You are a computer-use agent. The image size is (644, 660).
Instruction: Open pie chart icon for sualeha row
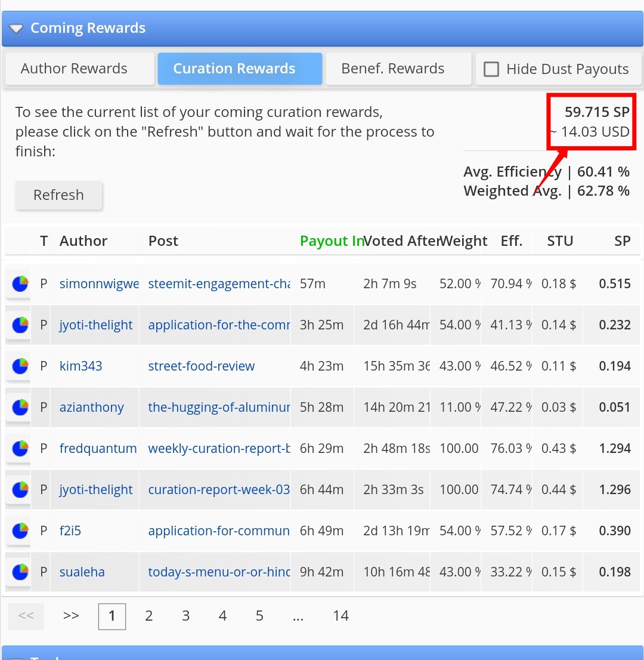(x=20, y=572)
